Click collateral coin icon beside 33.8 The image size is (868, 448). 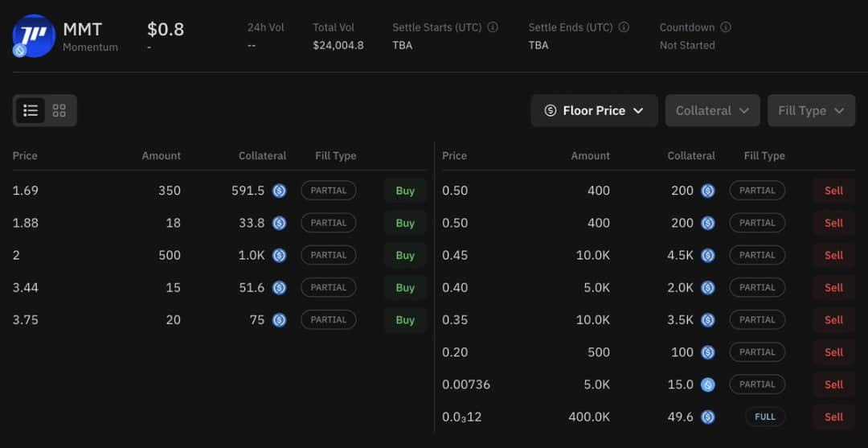[279, 223]
